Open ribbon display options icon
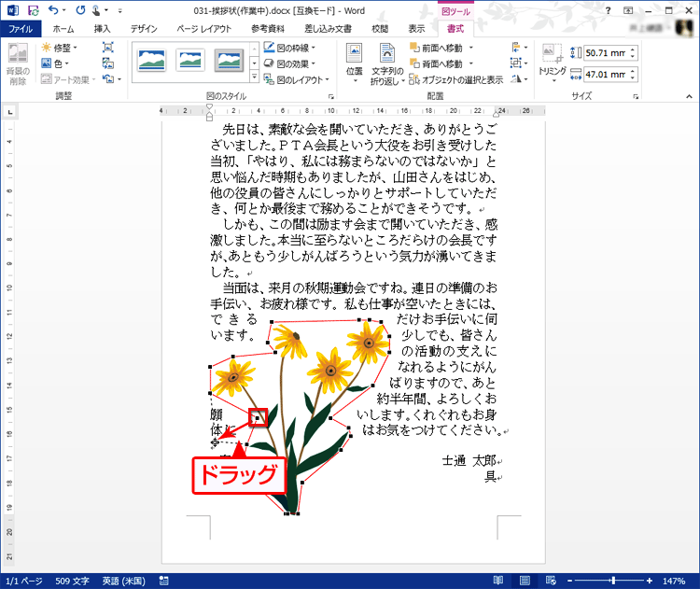Image resolution: width=700 pixels, height=589 pixels. click(628, 10)
